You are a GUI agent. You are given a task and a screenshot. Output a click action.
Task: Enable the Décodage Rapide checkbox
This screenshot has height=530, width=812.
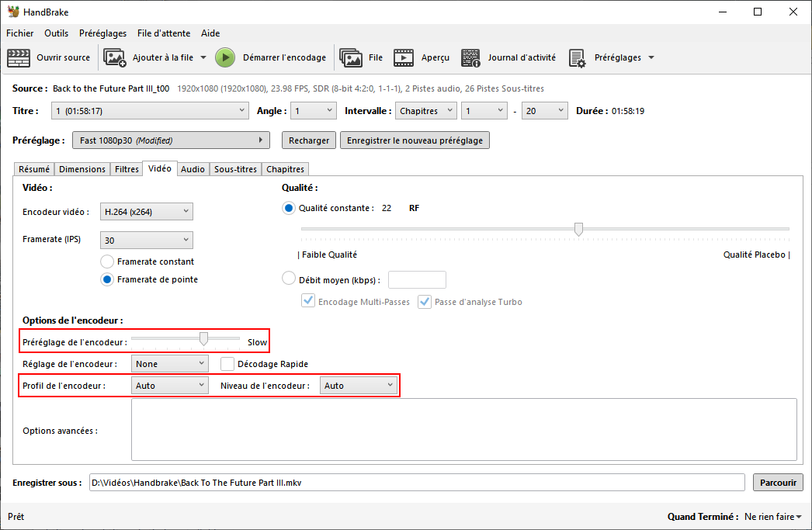point(227,364)
